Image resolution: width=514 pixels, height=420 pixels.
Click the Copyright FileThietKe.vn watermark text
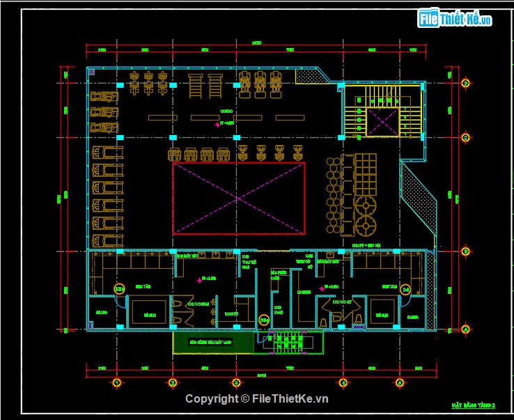[x=257, y=398]
